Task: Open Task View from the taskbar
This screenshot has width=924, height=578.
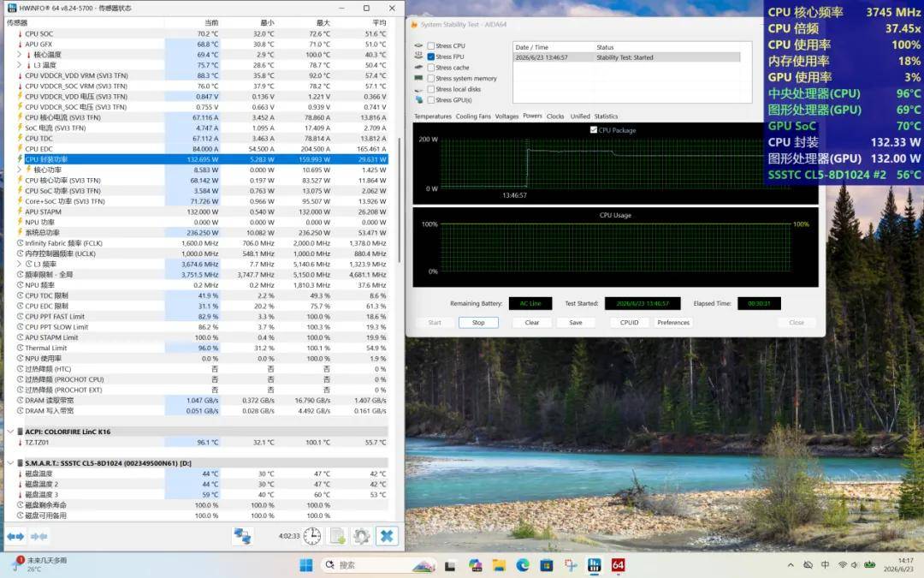Action: [x=450, y=565]
